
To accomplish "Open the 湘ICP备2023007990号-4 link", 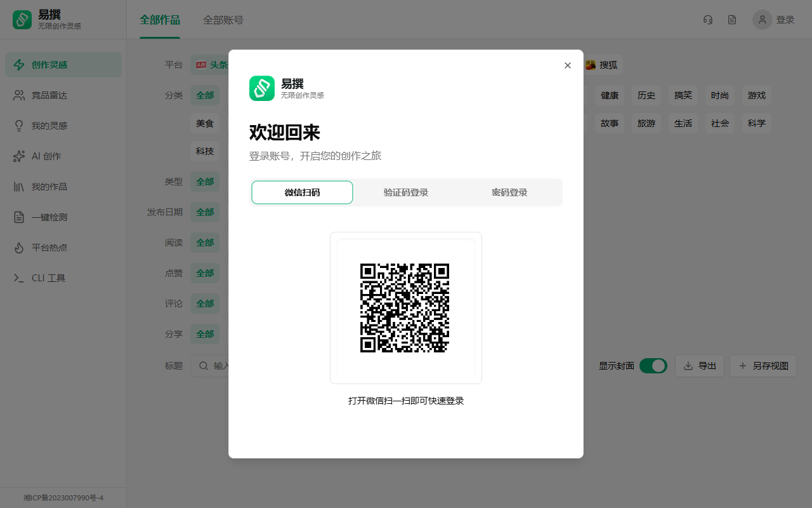I will (63, 498).
